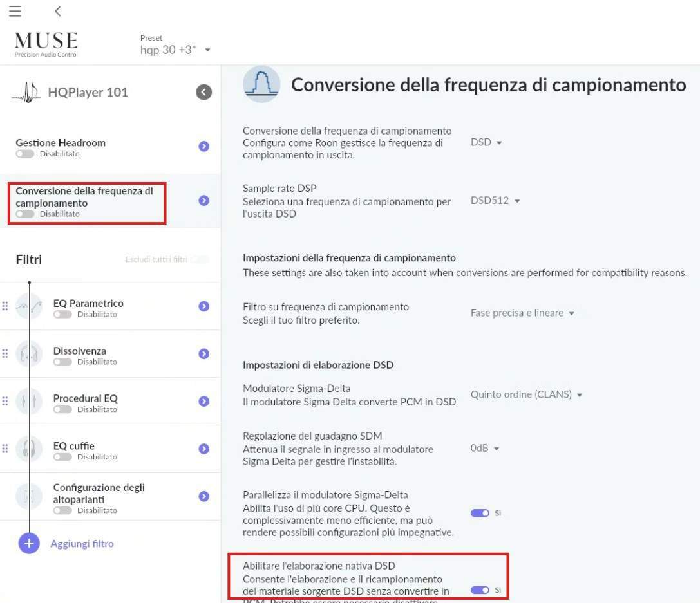Click the MUSE logo
Image resolution: width=700 pixels, height=603 pixels.
pyautogui.click(x=46, y=44)
